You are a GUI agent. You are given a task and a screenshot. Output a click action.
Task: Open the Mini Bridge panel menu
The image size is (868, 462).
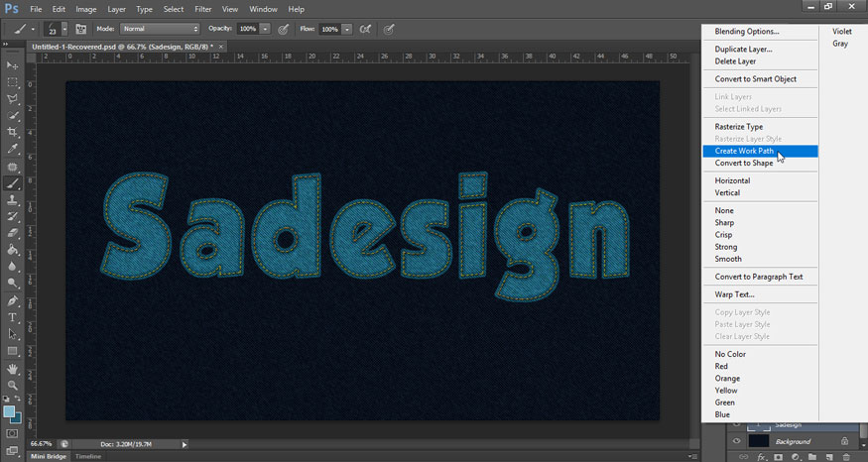pos(693,456)
